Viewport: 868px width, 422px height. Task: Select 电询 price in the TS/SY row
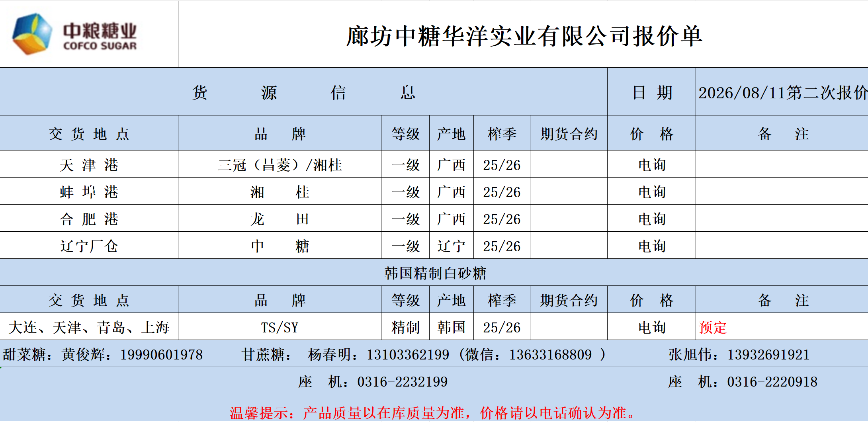652,327
